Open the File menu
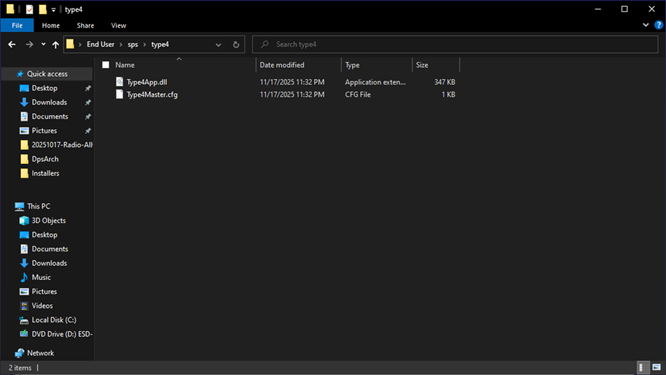 tap(17, 25)
